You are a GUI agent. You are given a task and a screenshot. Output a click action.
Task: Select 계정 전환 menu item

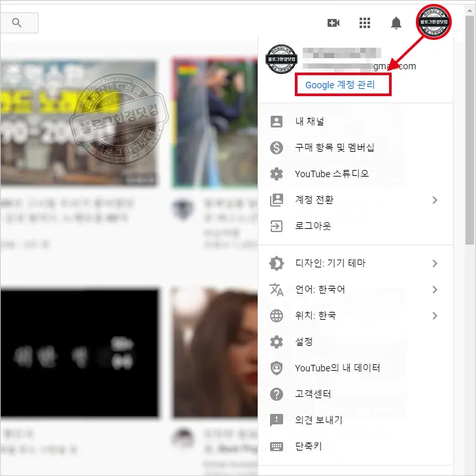coord(355,200)
